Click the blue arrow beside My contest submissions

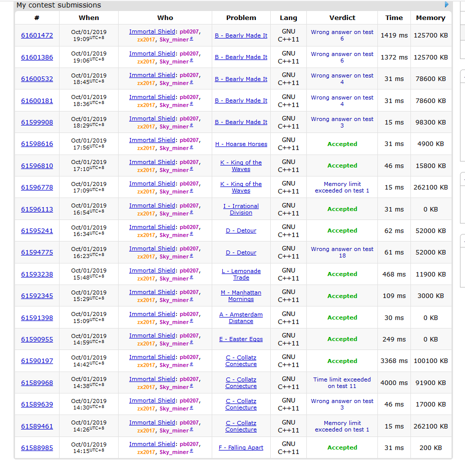point(446,5)
